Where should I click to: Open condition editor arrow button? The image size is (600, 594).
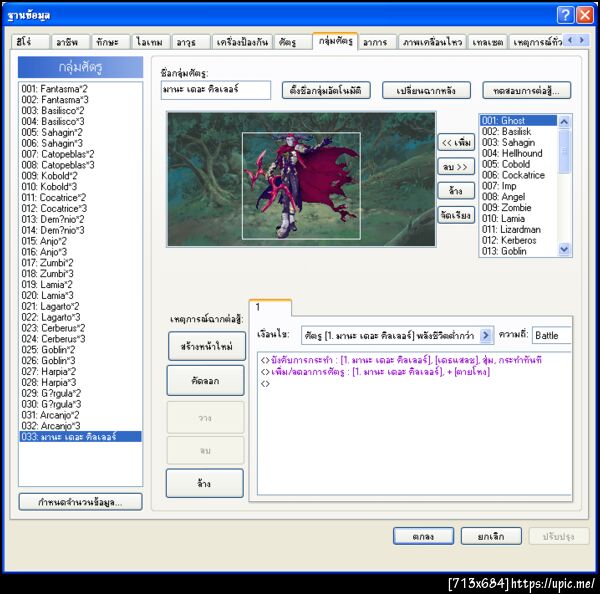[486, 335]
